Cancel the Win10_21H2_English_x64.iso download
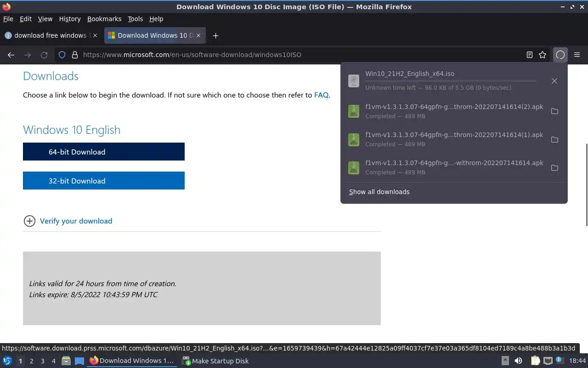Screen dimensions: 588x368 pos(554,81)
